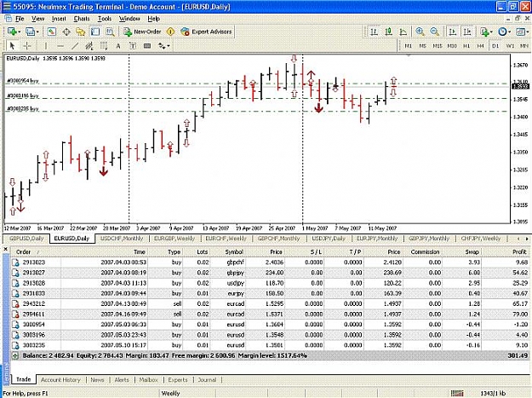Switch chart to bar chart mode
The width and height of the screenshot is (532, 398).
[374, 32]
